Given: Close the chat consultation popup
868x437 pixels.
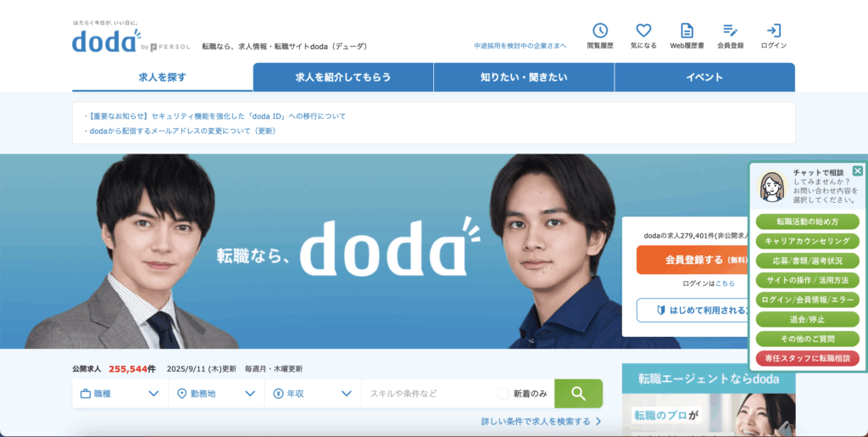Looking at the screenshot, I should (x=858, y=171).
